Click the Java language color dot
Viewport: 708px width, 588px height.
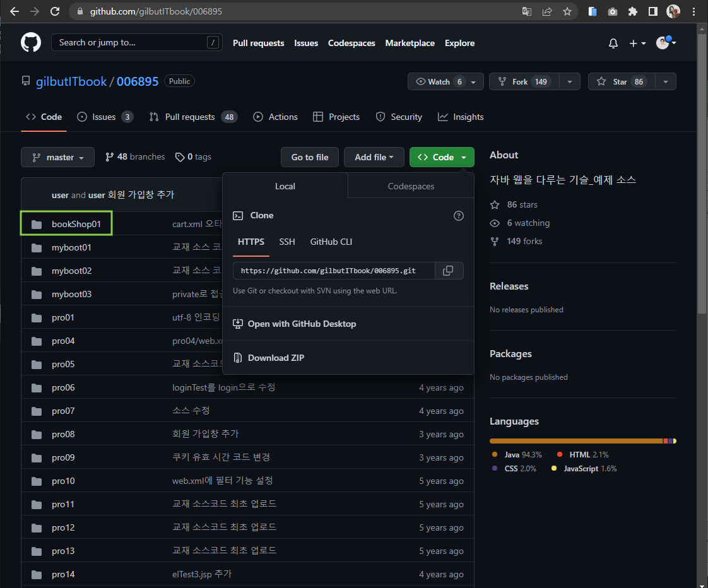click(x=495, y=454)
